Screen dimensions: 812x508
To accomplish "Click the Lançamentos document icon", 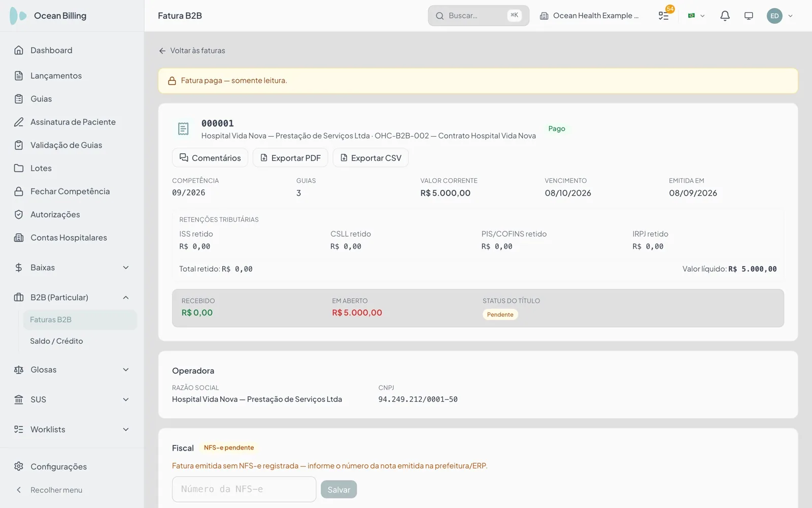I will tap(19, 76).
